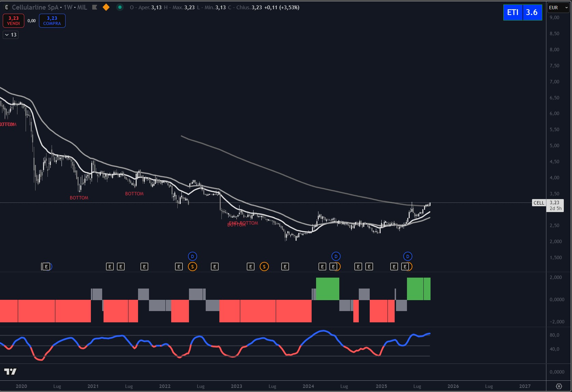Click the first dividend marker in 2022
Screen dimensions: 572x392
[192, 256]
